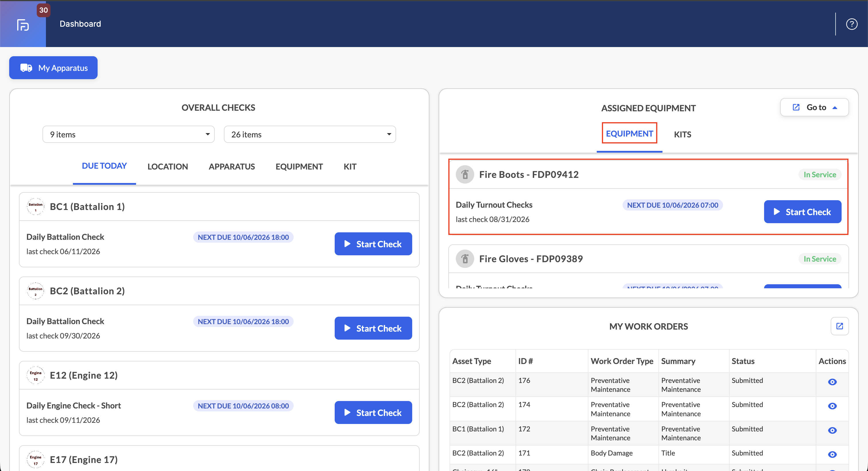Click In Service status on Fire Boots
The width and height of the screenshot is (868, 471).
(x=819, y=174)
